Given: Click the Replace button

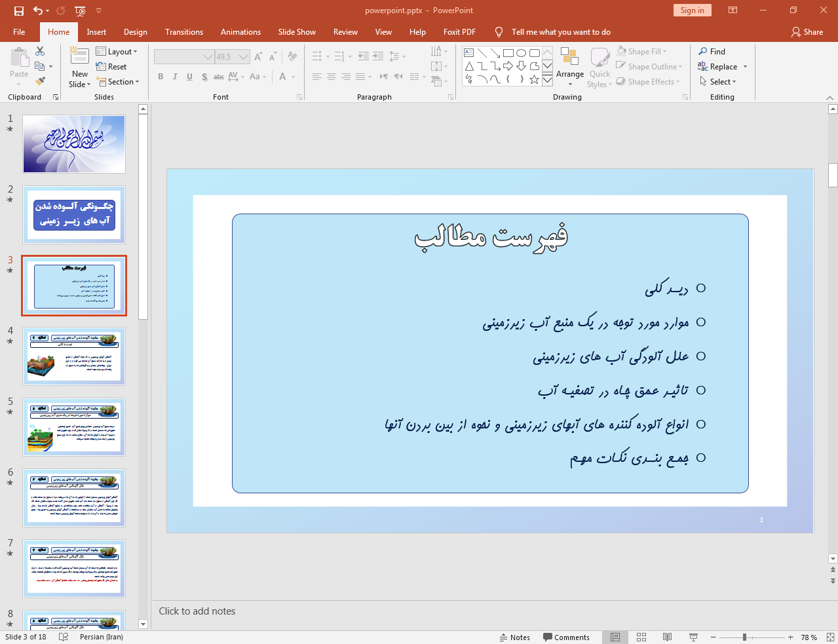Looking at the screenshot, I should (x=723, y=66).
